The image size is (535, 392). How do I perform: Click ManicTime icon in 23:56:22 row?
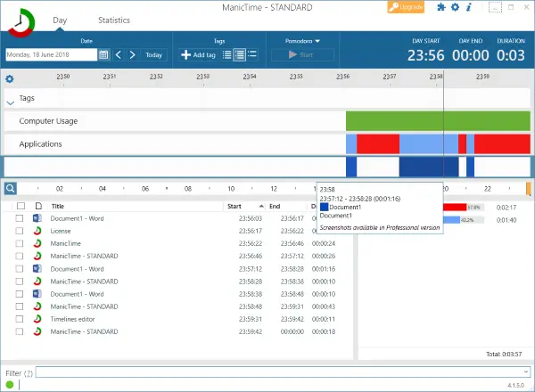point(37,243)
